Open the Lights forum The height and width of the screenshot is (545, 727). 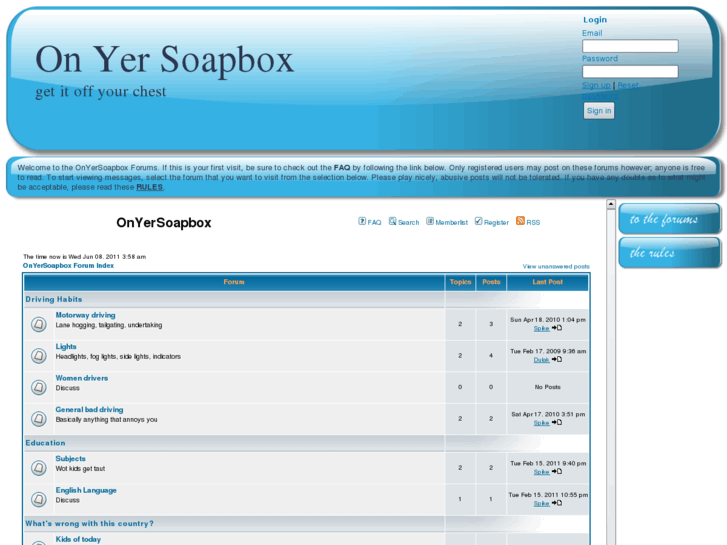(x=66, y=346)
